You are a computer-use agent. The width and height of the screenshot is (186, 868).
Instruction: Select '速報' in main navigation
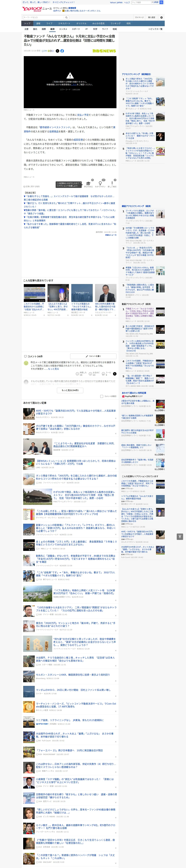(38, 24)
